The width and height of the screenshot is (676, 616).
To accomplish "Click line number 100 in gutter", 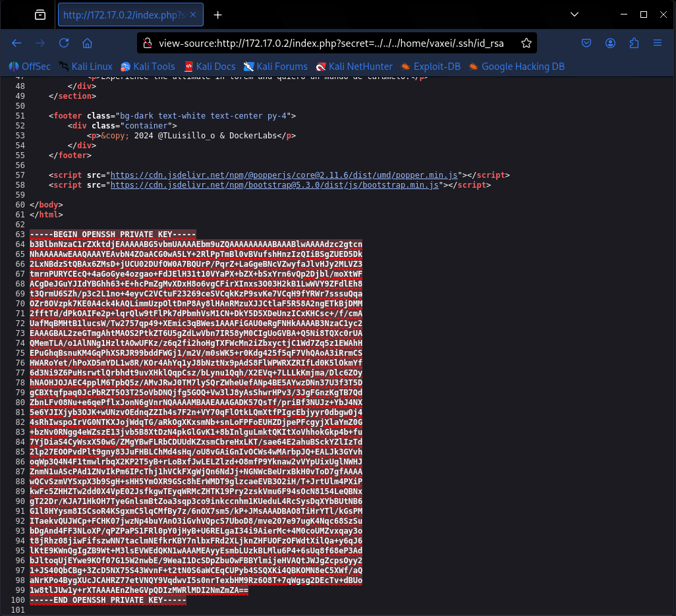I will point(18,600).
